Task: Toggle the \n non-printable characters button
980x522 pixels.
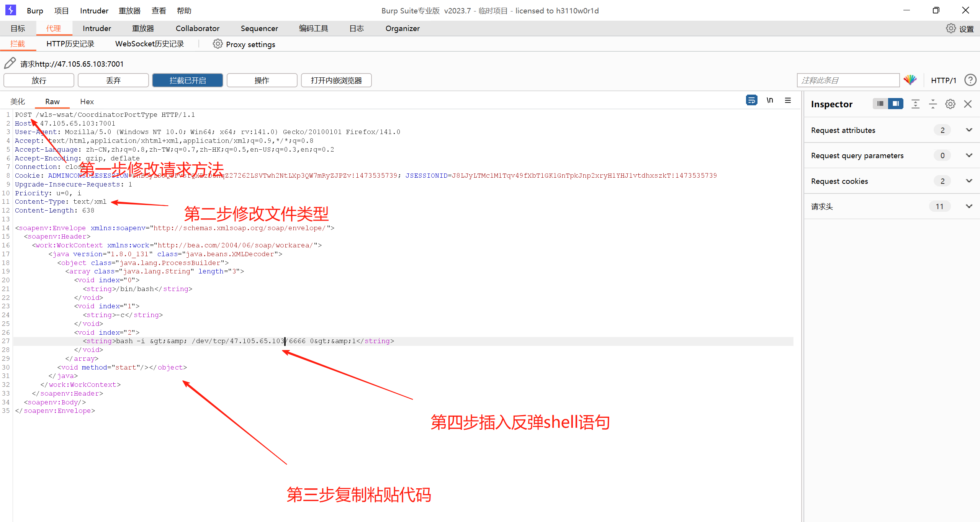Action: pos(770,100)
